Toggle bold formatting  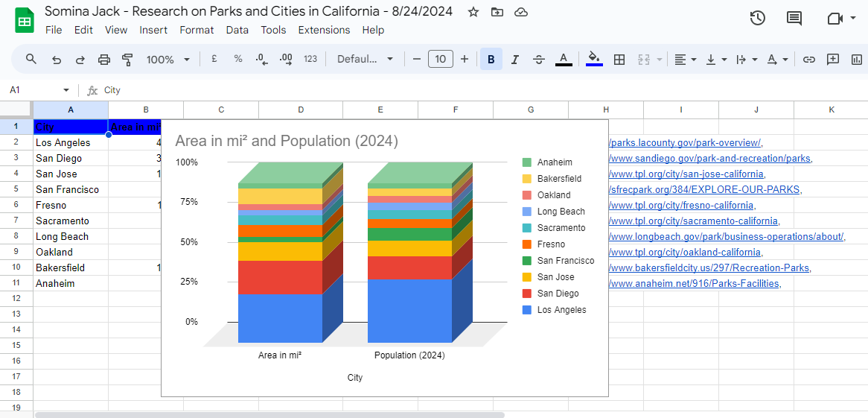(491, 59)
